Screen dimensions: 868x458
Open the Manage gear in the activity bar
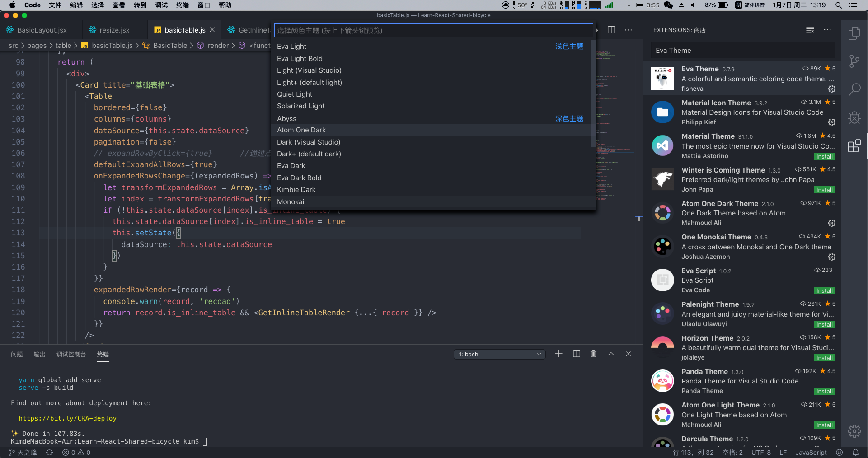[x=854, y=431]
